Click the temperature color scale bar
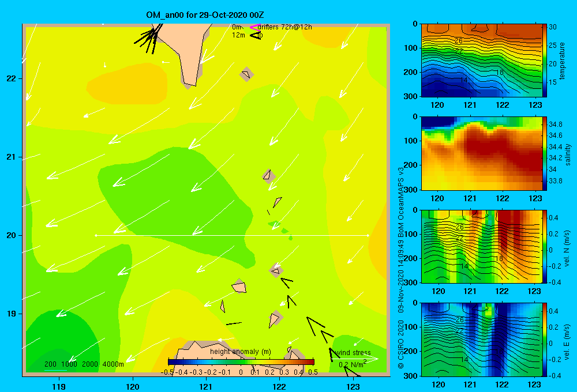Viewport: 577px width, 392px height. coord(545,61)
